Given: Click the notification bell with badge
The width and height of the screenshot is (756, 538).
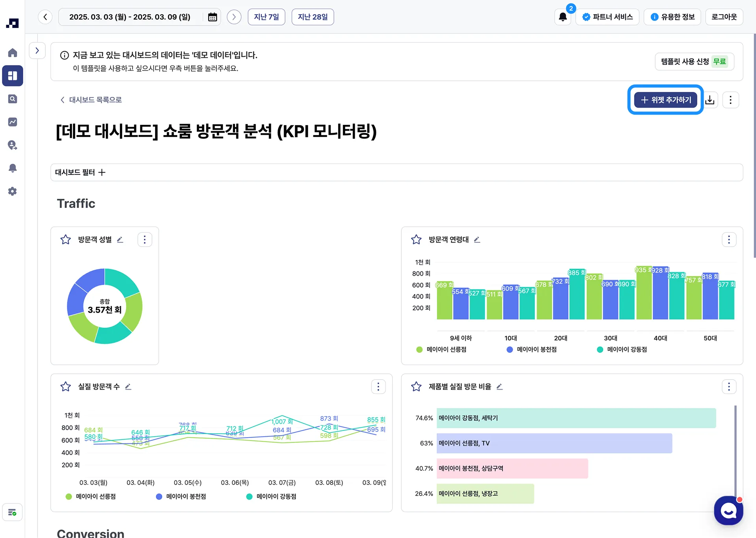Looking at the screenshot, I should pos(563,17).
